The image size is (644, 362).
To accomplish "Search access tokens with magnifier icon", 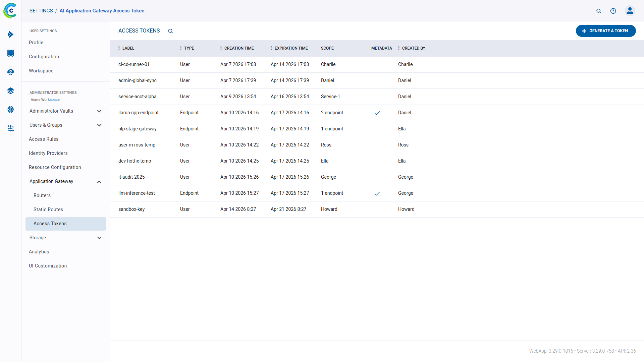I will coord(170,31).
